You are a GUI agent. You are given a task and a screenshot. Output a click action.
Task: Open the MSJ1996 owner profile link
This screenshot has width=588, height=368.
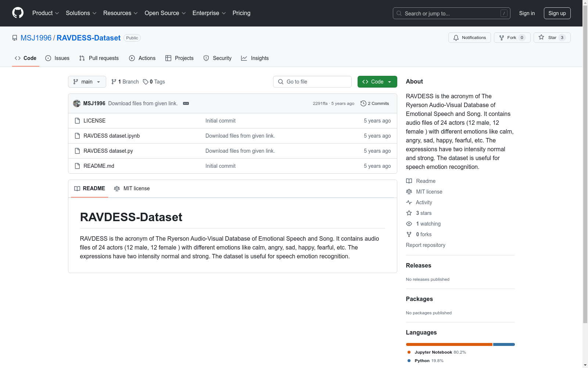coord(36,38)
